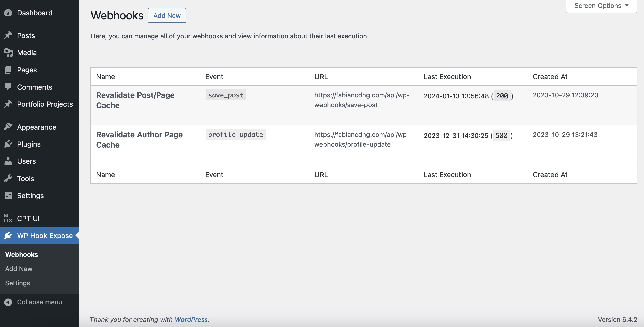The image size is (644, 327).
Task: Click Add New webhook button
Action: pos(167,15)
